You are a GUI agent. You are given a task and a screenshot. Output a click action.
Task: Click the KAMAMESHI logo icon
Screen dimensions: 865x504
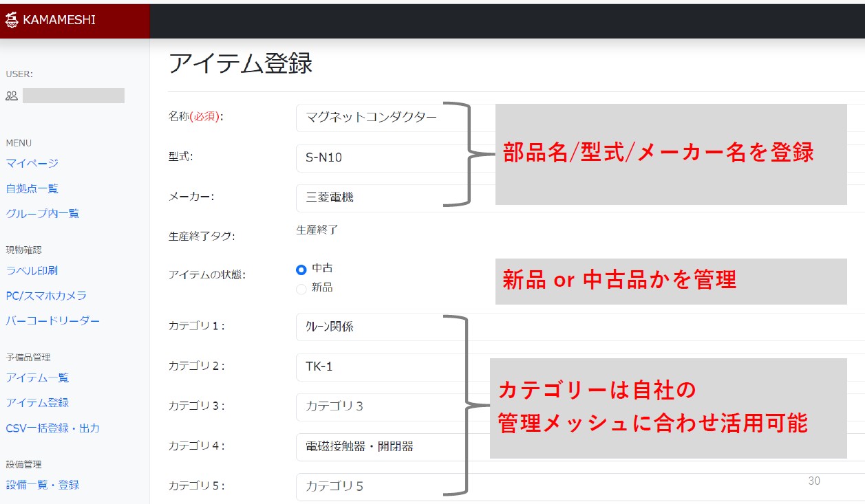click(12, 21)
